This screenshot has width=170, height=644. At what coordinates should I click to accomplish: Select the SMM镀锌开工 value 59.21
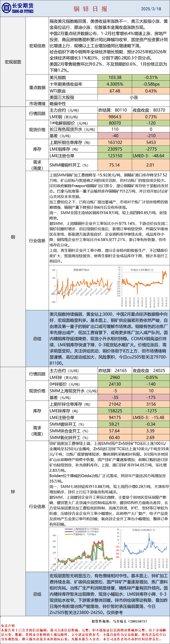click(115, 424)
